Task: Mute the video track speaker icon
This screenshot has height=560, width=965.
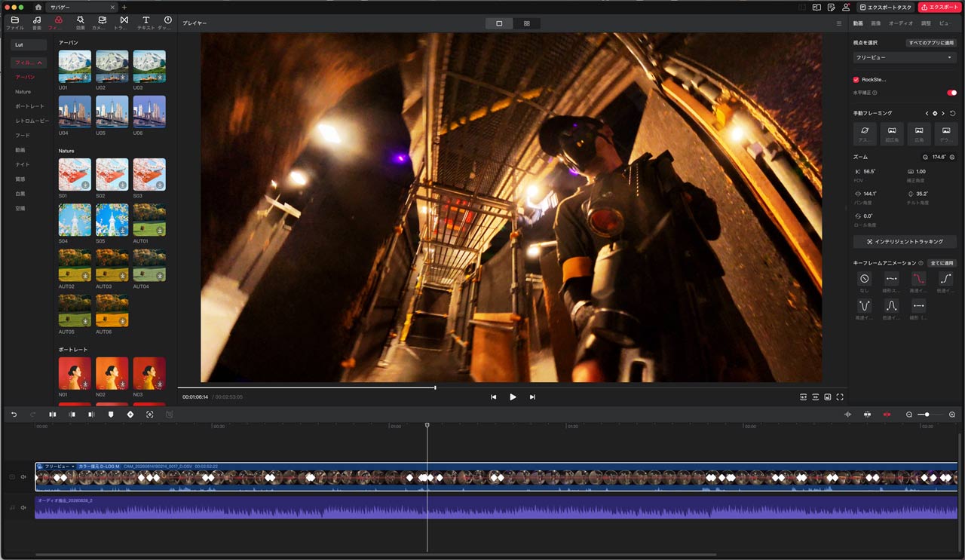Action: (x=23, y=476)
